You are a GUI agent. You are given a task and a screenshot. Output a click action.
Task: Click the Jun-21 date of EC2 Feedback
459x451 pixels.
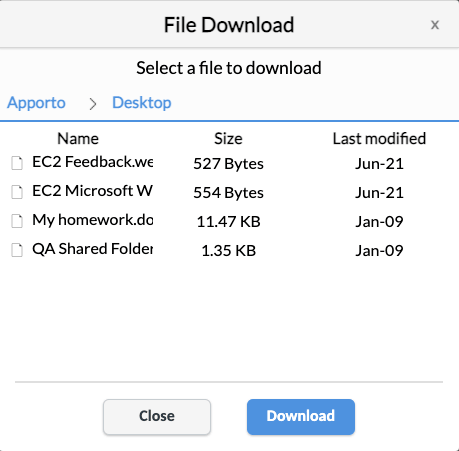(379, 164)
